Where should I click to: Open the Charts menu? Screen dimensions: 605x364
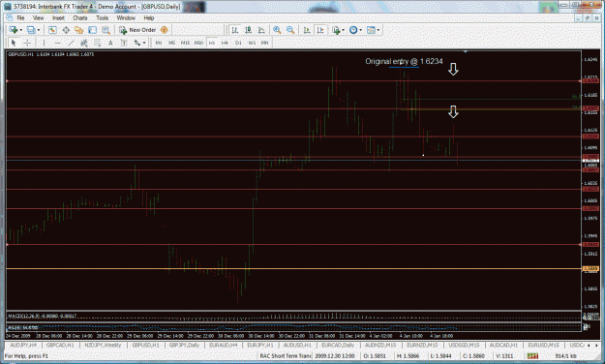(x=80, y=17)
